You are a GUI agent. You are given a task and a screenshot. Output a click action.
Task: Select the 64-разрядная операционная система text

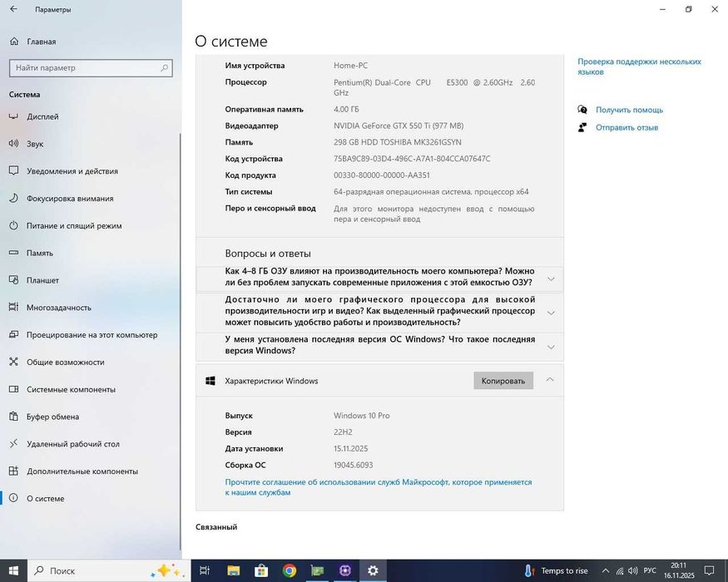point(431,192)
